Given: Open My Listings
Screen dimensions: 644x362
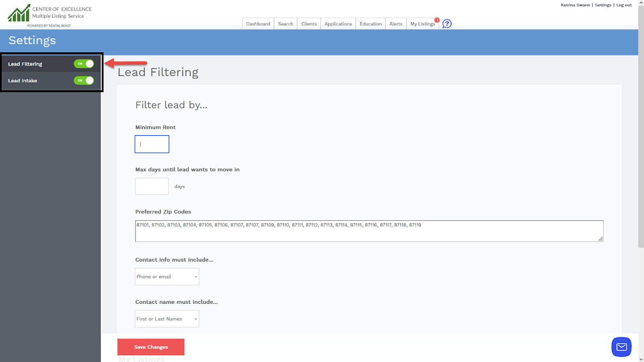Looking at the screenshot, I should [422, 24].
